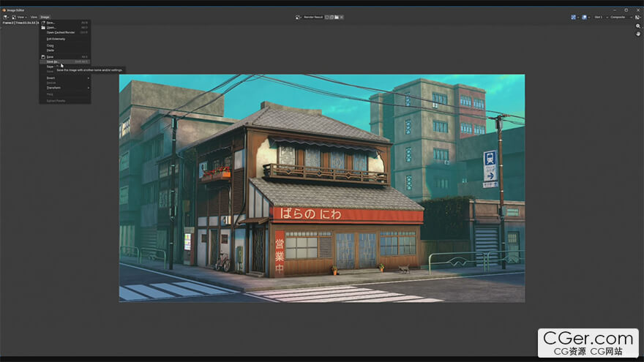Choose New in the Image menu
Screen dimensions: 644x362
coord(50,23)
